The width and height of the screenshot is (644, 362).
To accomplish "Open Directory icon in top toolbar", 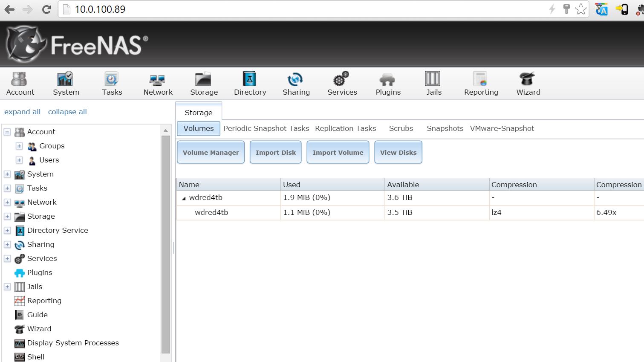I will click(249, 79).
